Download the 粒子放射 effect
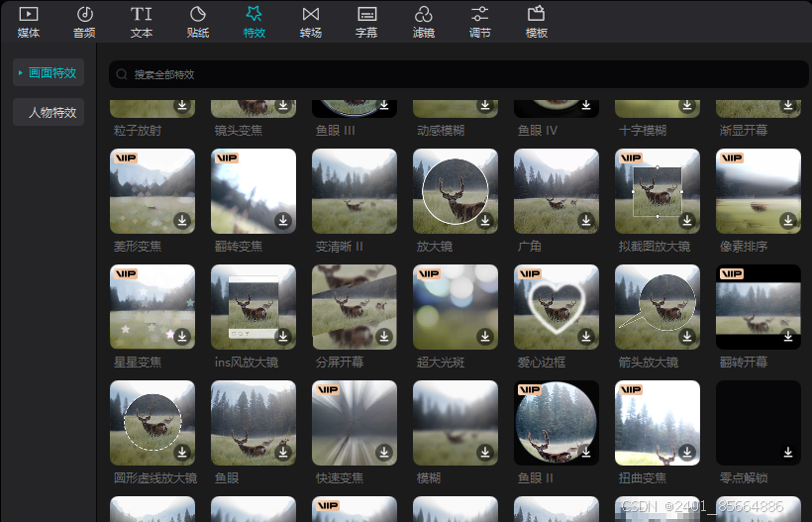The image size is (812, 522). point(182,105)
